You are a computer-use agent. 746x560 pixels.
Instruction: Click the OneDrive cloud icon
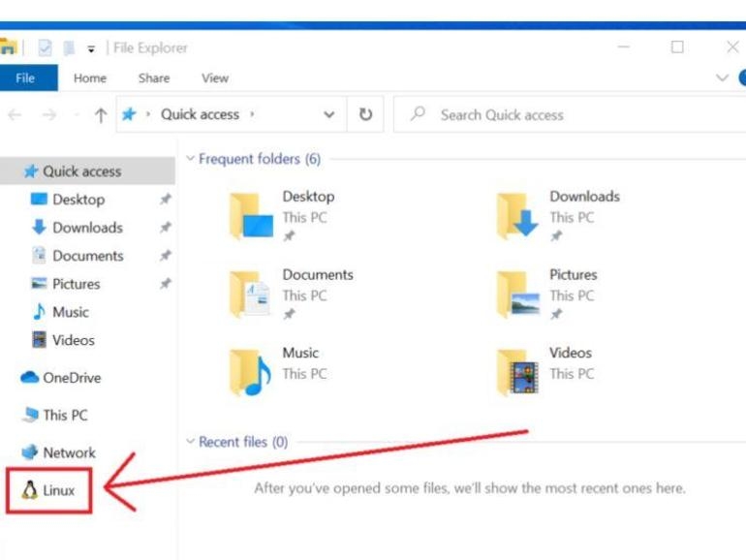coord(29,377)
